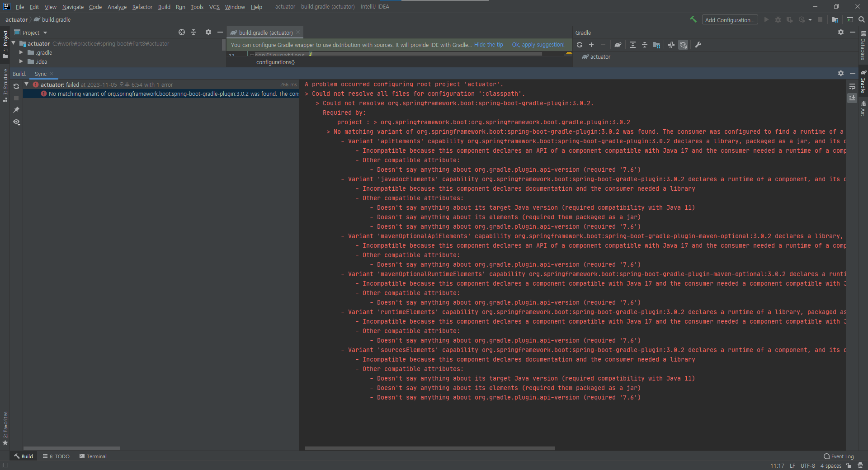Collapse all nodes in the Gradle panel
This screenshot has height=470, width=868.
[x=645, y=45]
